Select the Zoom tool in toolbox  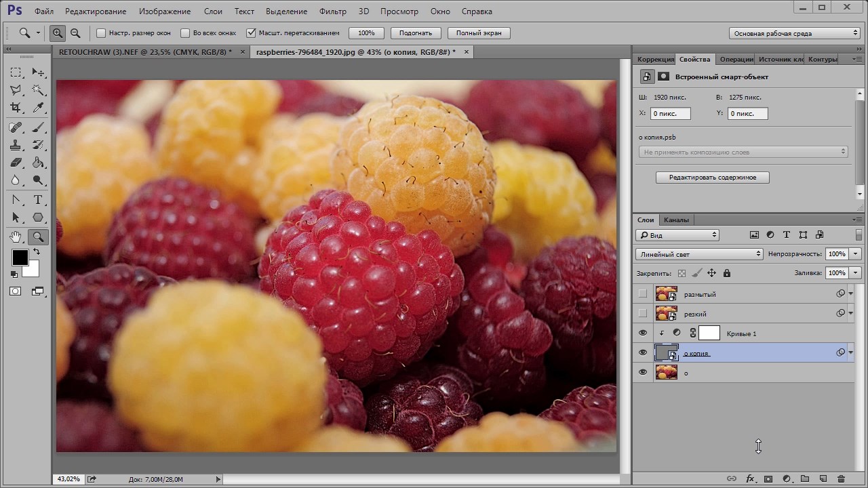pos(38,237)
